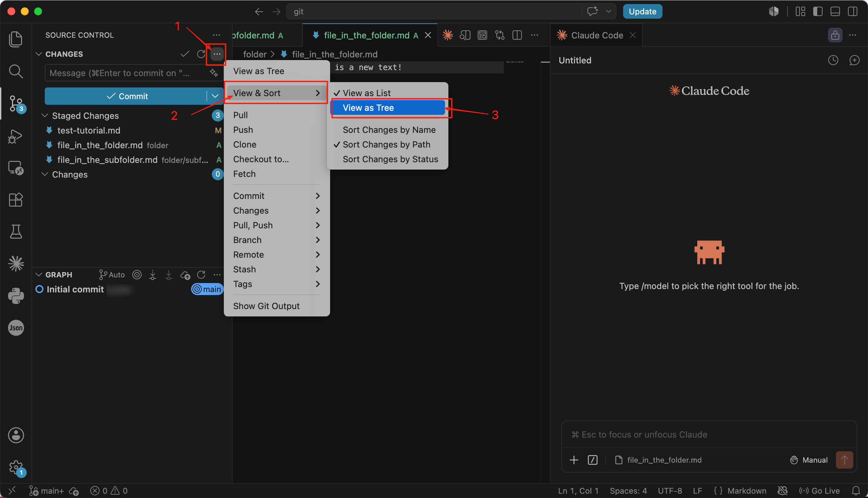Click the Claude spark icon in the editor toolbar
This screenshot has height=498, width=868.
coord(448,35)
